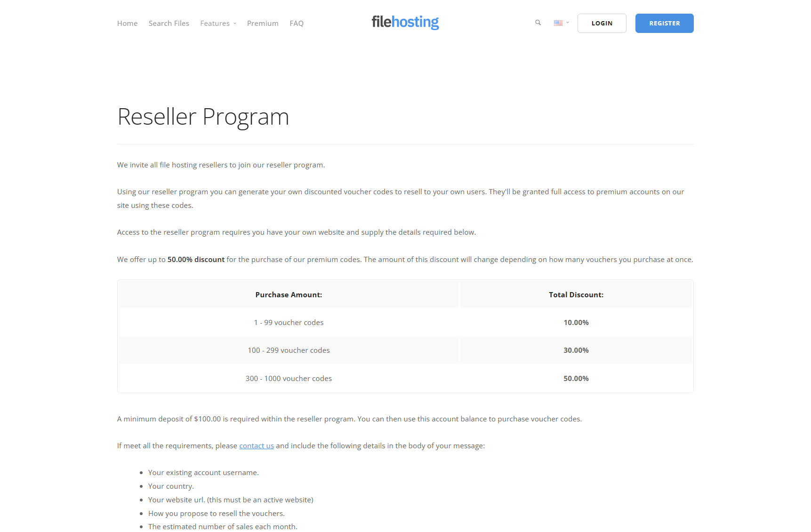This screenshot has height=532, width=811.
Task: Click the filehosting logo
Action: [405, 22]
